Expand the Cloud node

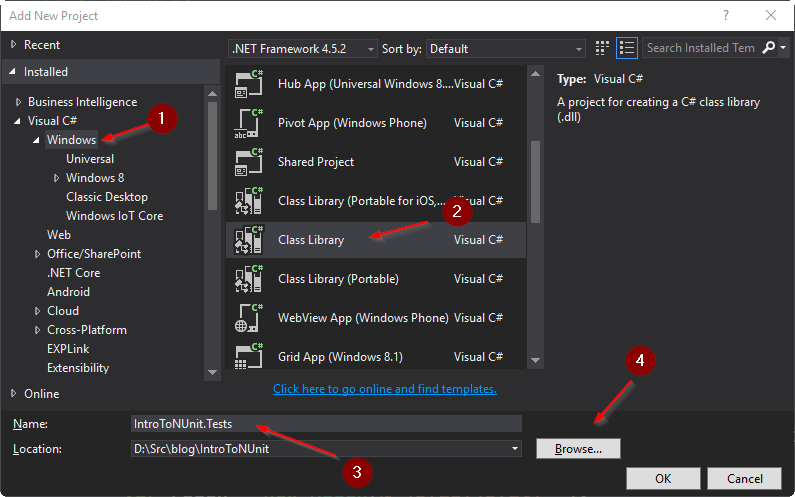[x=37, y=311]
